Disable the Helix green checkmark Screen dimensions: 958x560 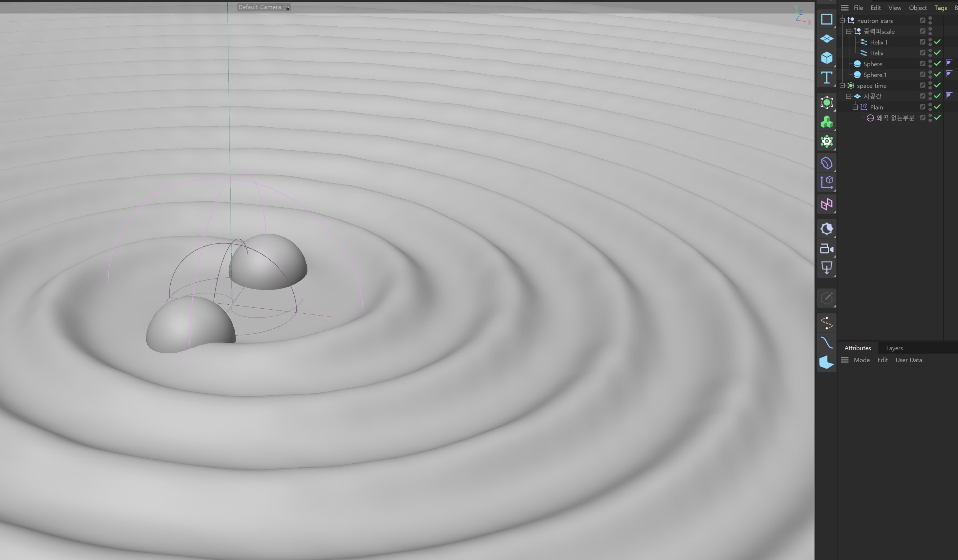pyautogui.click(x=937, y=52)
